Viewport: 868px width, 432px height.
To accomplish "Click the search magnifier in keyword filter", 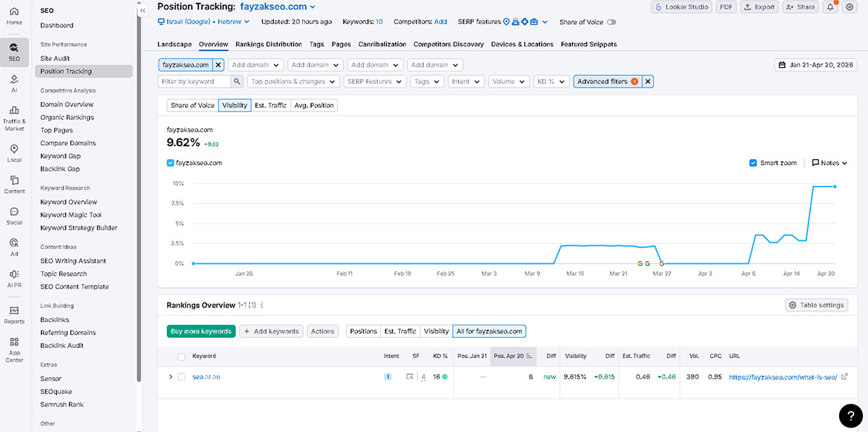I will [237, 82].
